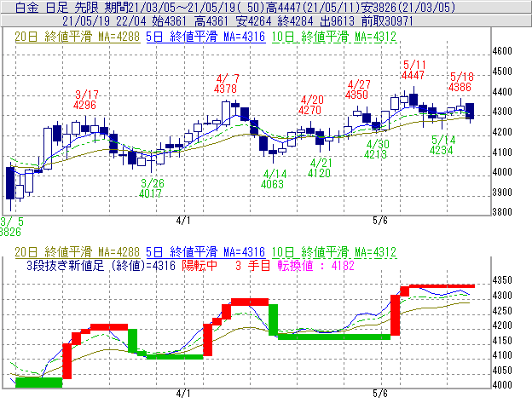Click the 3/17 4296 high label

pos(85,100)
